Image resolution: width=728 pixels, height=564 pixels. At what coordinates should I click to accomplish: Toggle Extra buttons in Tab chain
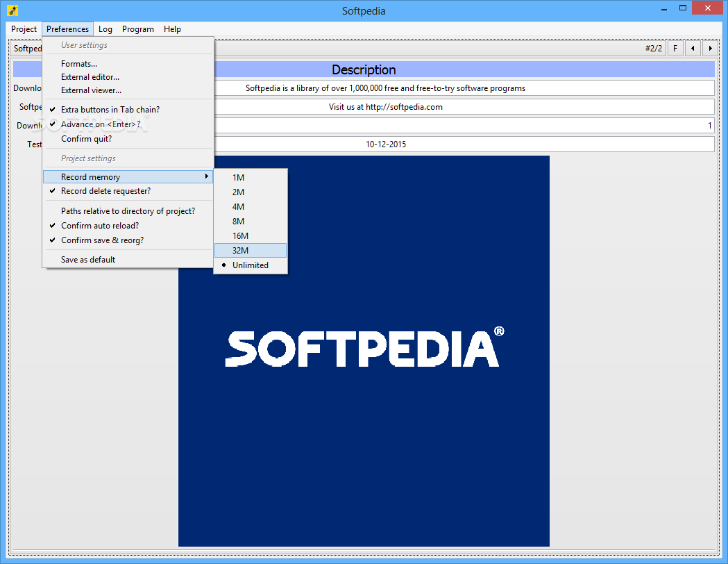(x=128, y=110)
